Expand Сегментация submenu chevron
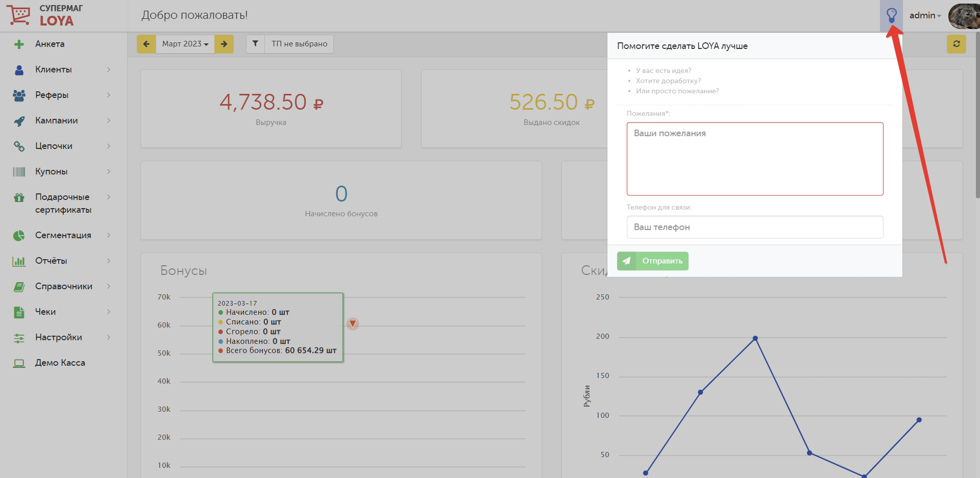The height and width of the screenshot is (478, 980). click(x=109, y=235)
